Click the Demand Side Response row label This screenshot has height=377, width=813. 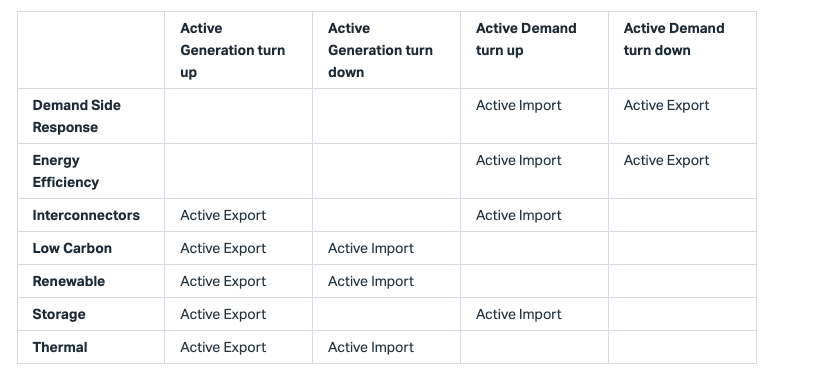click(x=76, y=116)
